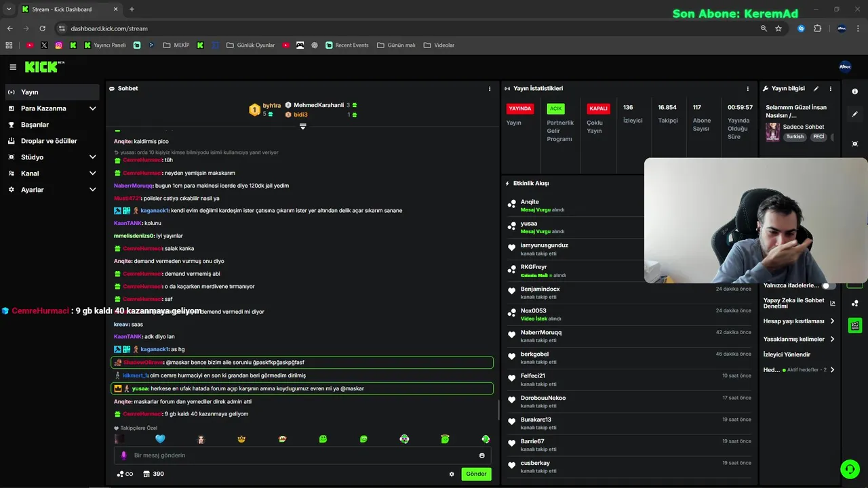Click in the Bir mesaj gönderin input
The image size is (868, 488).
302,455
